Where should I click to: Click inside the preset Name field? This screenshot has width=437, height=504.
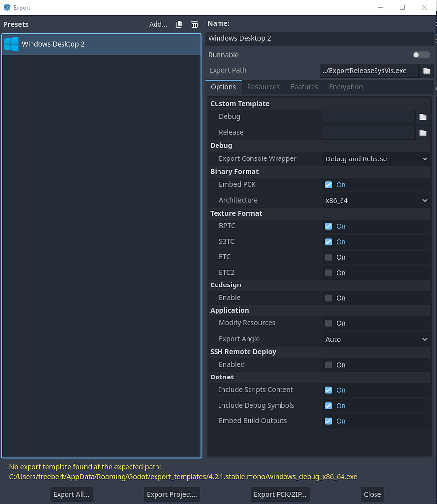[x=319, y=38]
